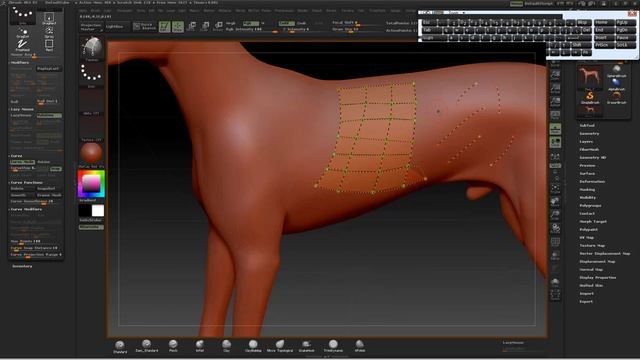Collapse the Lazy Mouse section
Viewport: 640px width, 360px height.
click(22, 109)
